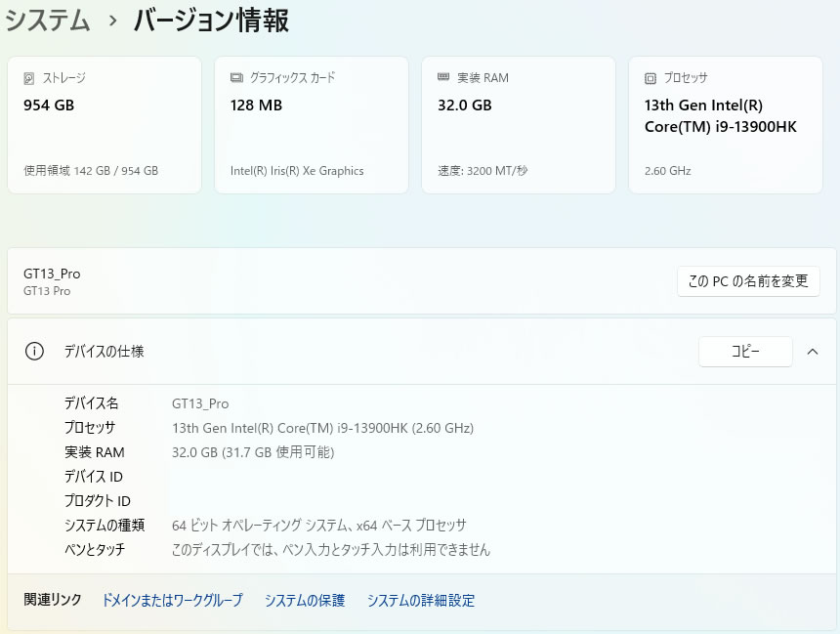Click the graphics card icon
This screenshot has width=840, height=634.
click(x=236, y=78)
